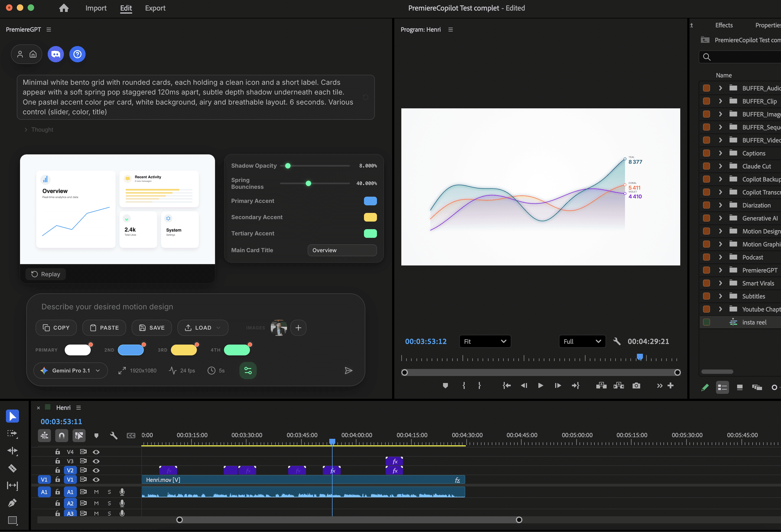This screenshot has height=532, width=781.
Task: Click the help question mark icon in PremiereGPT
Action: click(77, 54)
